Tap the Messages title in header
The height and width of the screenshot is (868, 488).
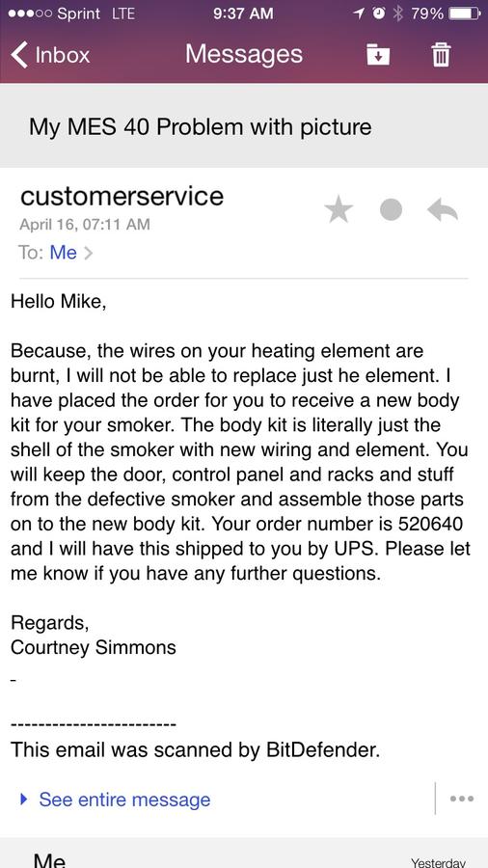point(244,54)
